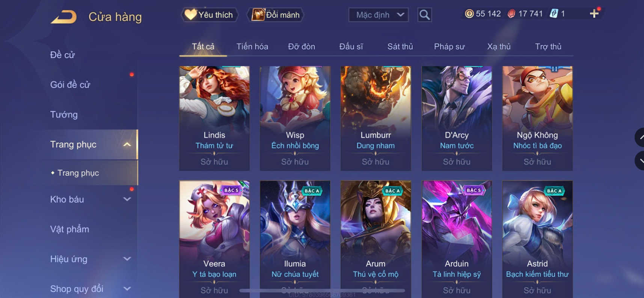
Task: Click the down arrow on right edge
Action: tap(640, 161)
